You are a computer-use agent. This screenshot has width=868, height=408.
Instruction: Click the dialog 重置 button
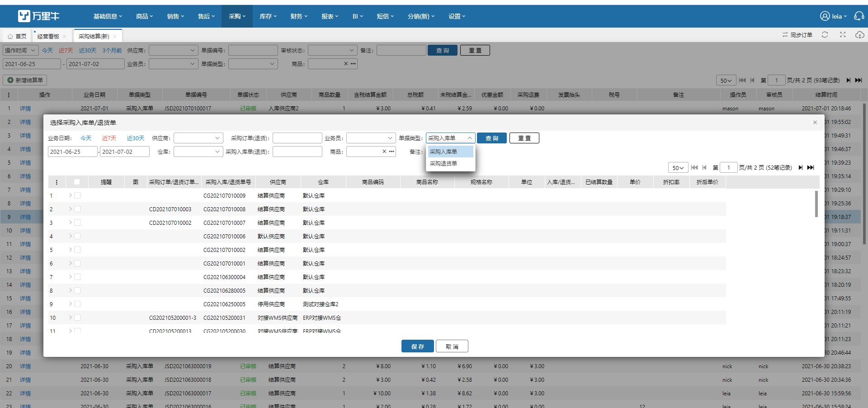coord(524,138)
